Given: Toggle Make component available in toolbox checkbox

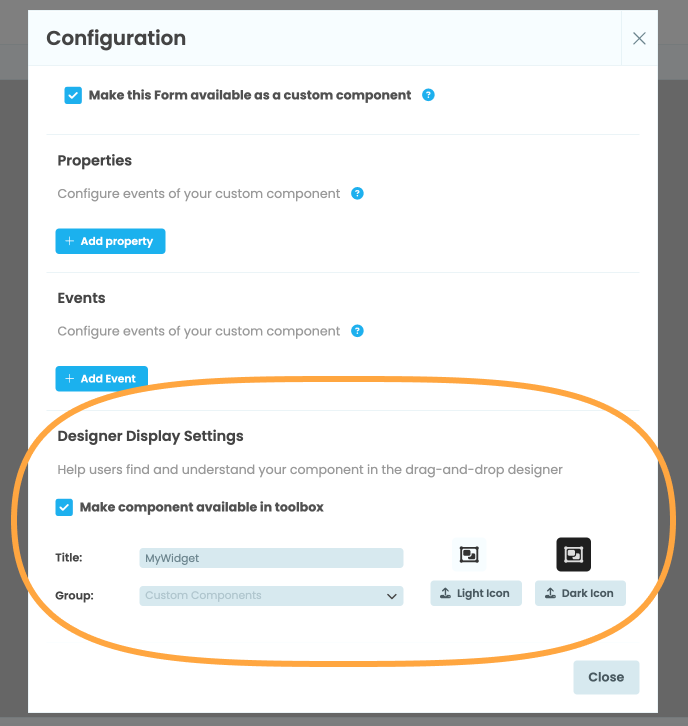Looking at the screenshot, I should click(x=64, y=507).
